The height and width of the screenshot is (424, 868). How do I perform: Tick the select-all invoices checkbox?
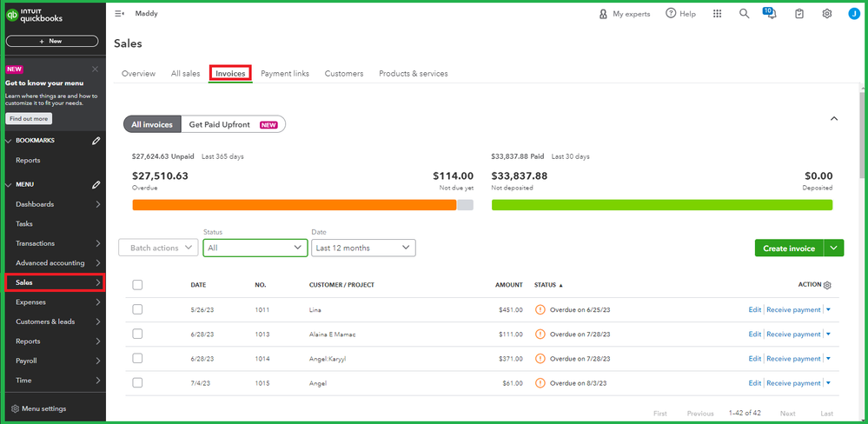(137, 284)
